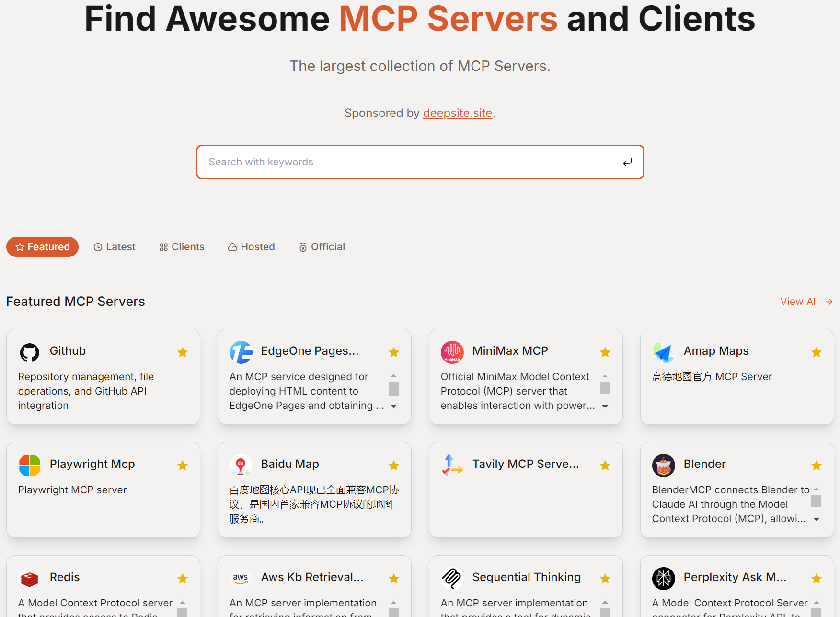Open the "Tavily MCP Serve..." card title
Image resolution: width=840 pixels, height=617 pixels.
526,464
